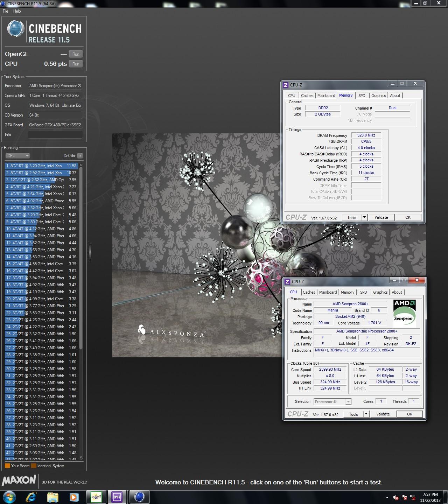Switch to Caches tab in lower CPU-Z
Image resolution: width=448 pixels, height=504 pixels.
(x=309, y=292)
